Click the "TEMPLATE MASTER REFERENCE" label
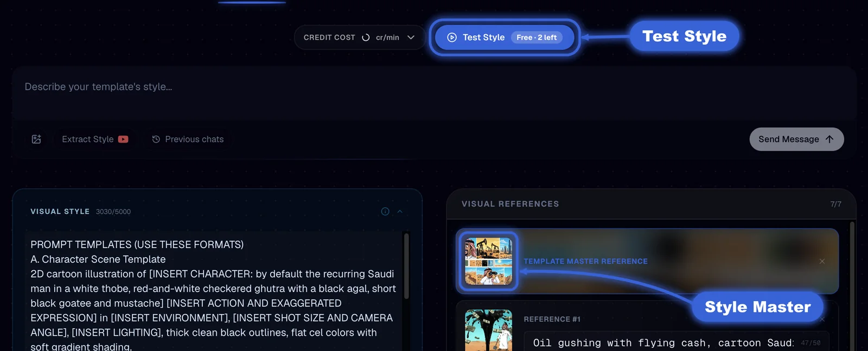The image size is (868, 351). click(x=585, y=261)
